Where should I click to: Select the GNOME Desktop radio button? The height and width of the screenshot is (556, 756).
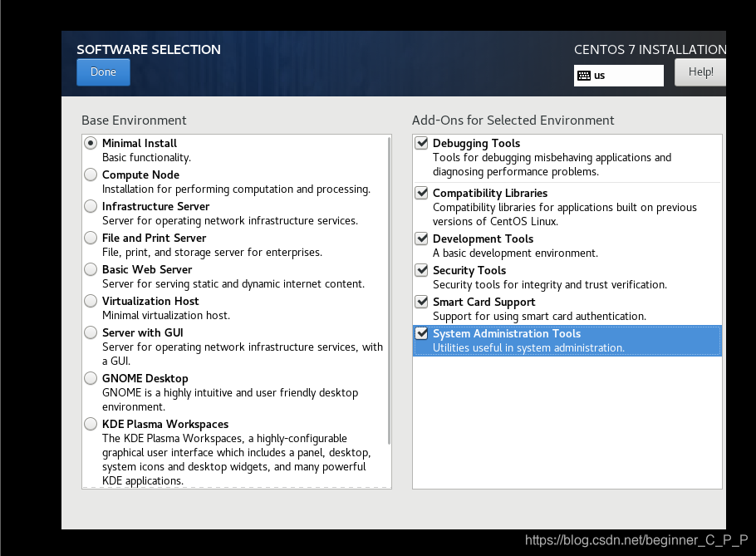pos(91,378)
